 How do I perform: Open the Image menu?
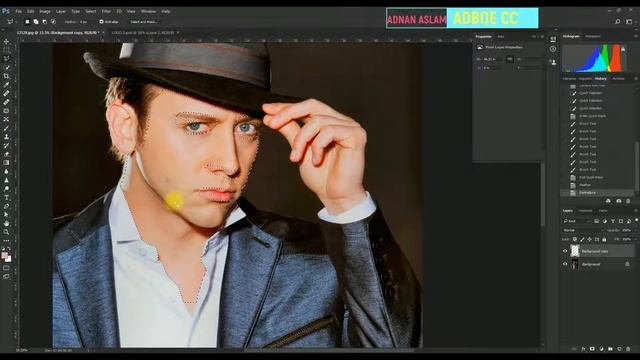tap(45, 11)
